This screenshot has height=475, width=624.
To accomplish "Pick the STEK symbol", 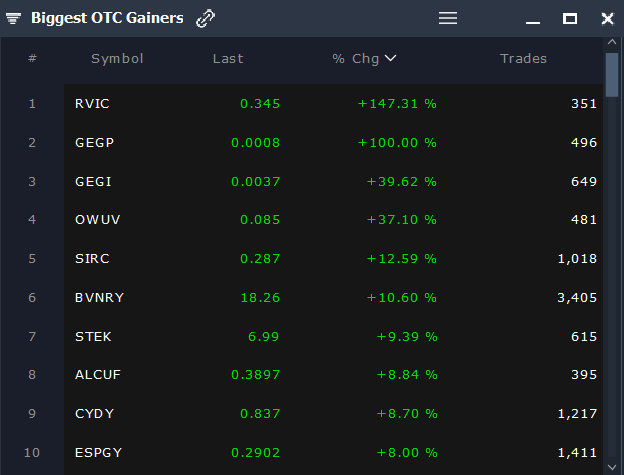I will click(x=93, y=336).
